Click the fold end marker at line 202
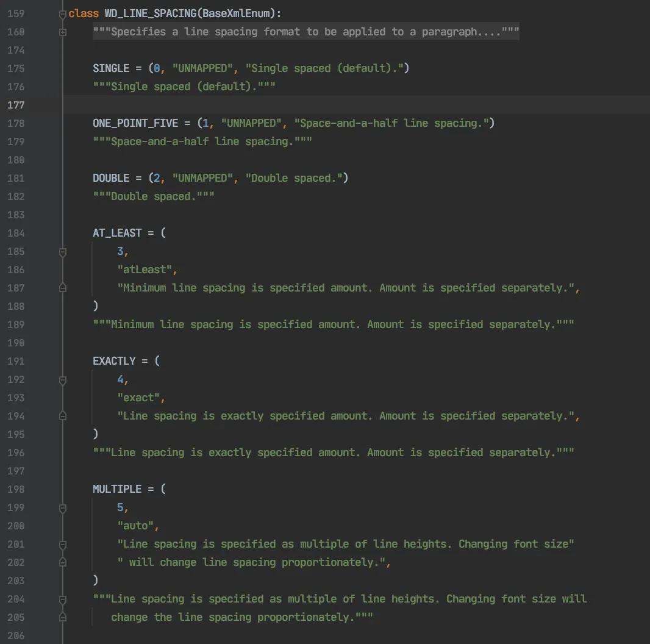Viewport: 650px width, 644px height. pos(63,562)
